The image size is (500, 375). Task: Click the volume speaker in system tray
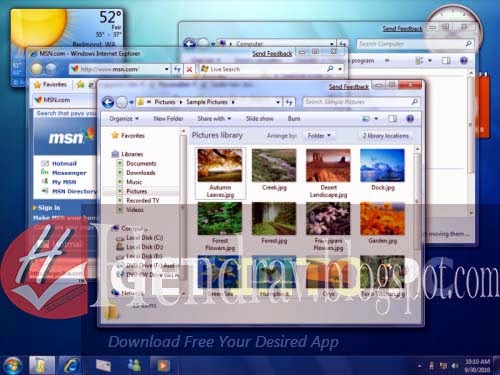(x=455, y=366)
